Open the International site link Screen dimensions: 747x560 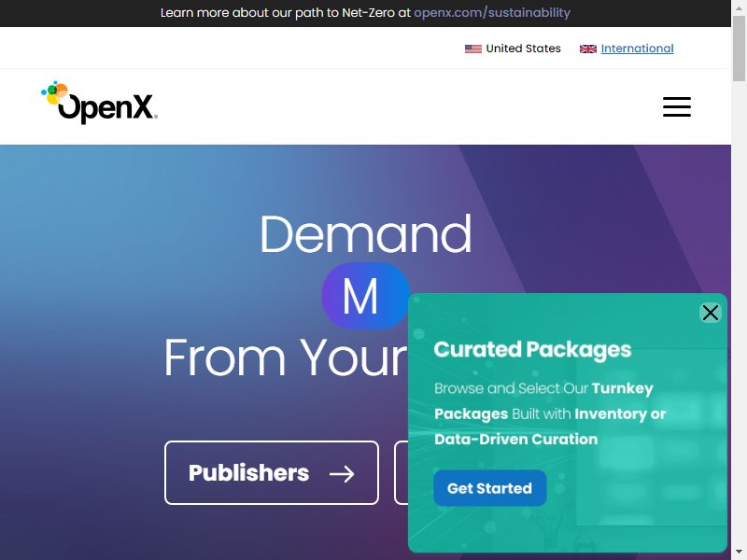pos(637,49)
